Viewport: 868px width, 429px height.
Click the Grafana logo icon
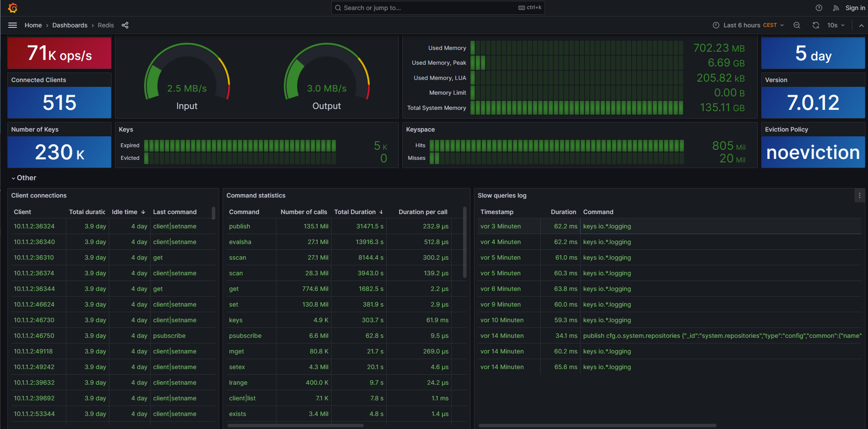13,8
